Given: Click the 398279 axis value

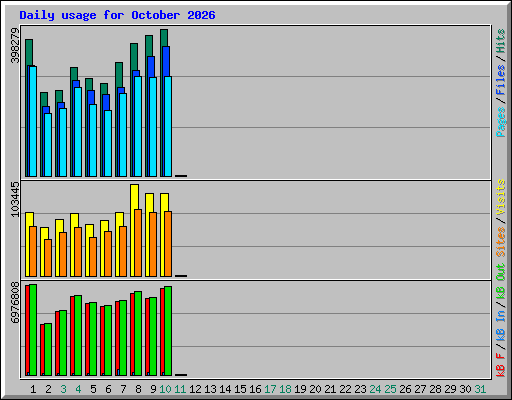Looking at the screenshot, I should pos(15,45).
